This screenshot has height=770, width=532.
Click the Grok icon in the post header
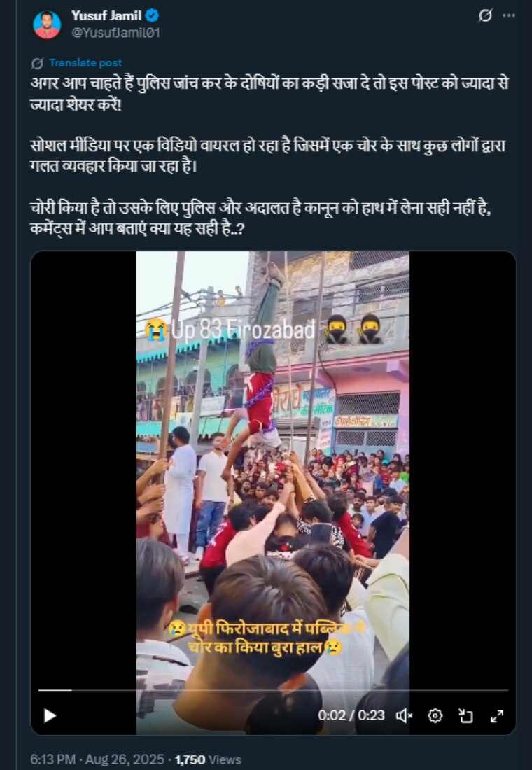pyautogui.click(x=484, y=15)
